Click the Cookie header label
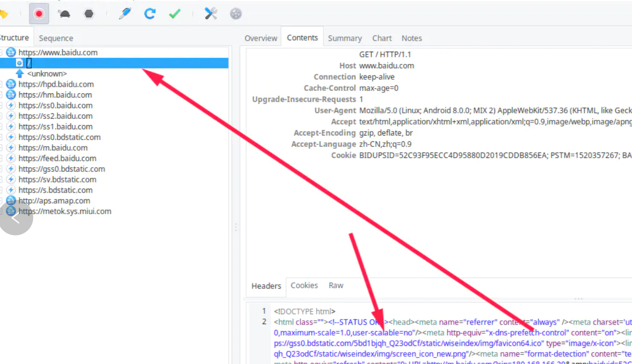632x364 pixels. (344, 155)
